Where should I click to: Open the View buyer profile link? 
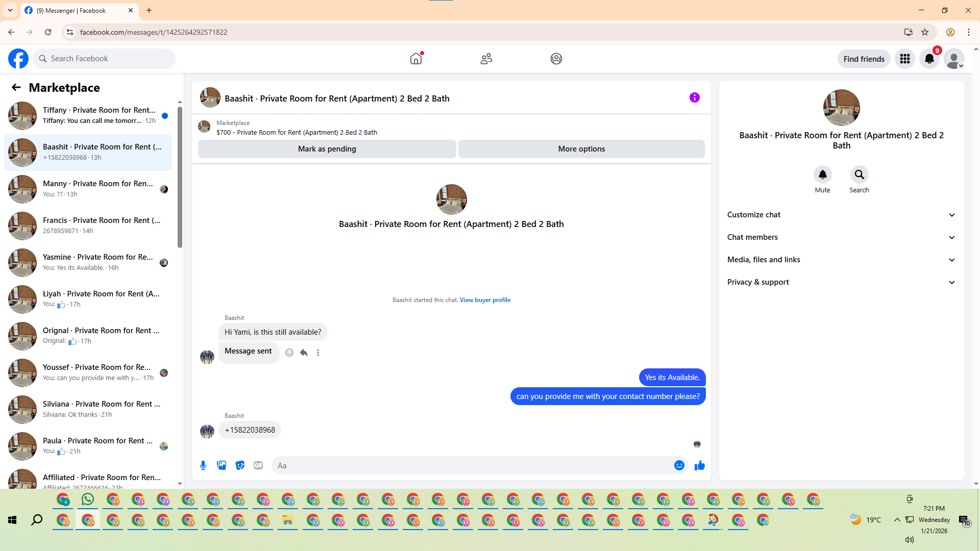[485, 300]
